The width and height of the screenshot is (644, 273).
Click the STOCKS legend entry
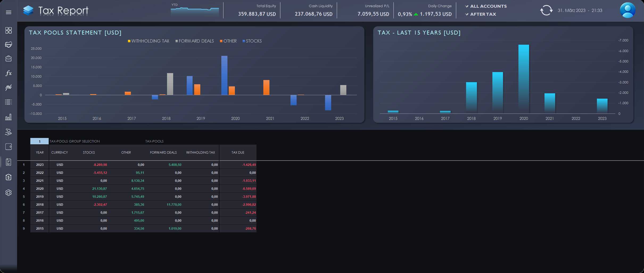(252, 41)
